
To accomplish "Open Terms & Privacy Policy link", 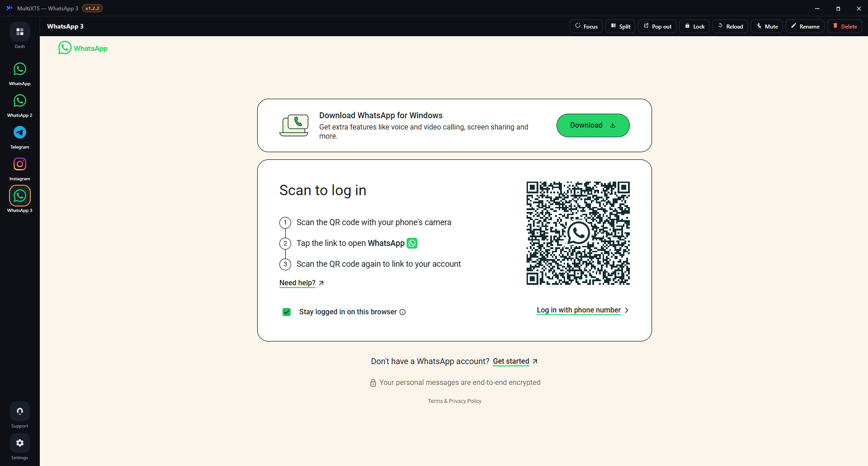I will (x=455, y=401).
